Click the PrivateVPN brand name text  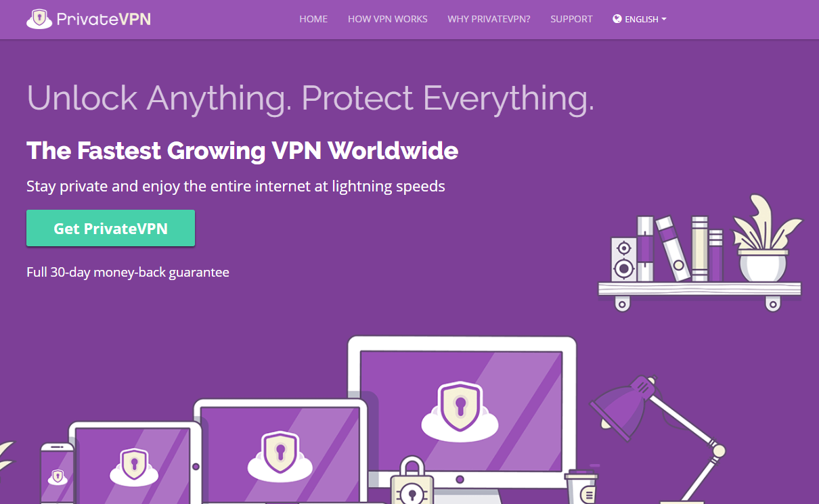pos(104,19)
